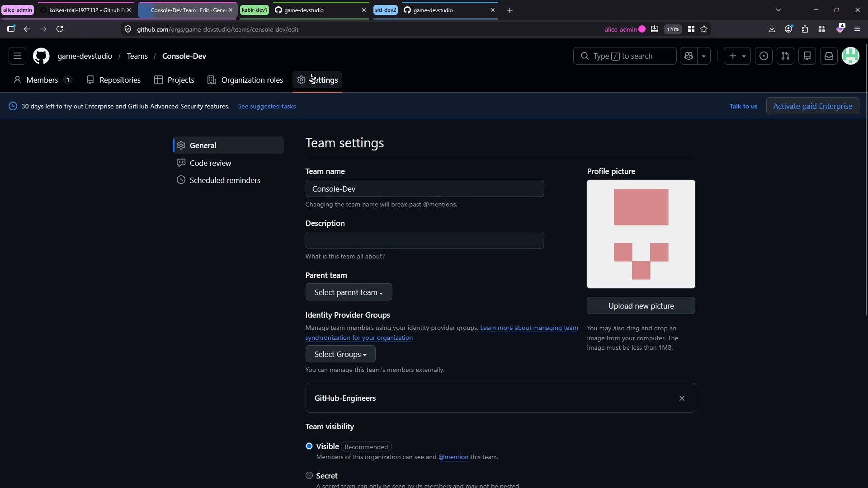Open a new browser tab
The height and width of the screenshot is (488, 868).
[x=509, y=10]
